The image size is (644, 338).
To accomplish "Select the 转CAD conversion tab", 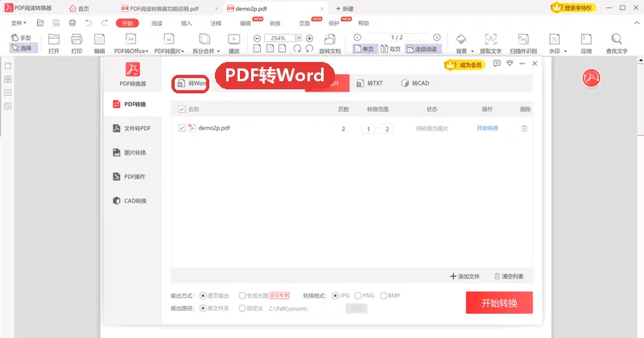I will coord(415,84).
